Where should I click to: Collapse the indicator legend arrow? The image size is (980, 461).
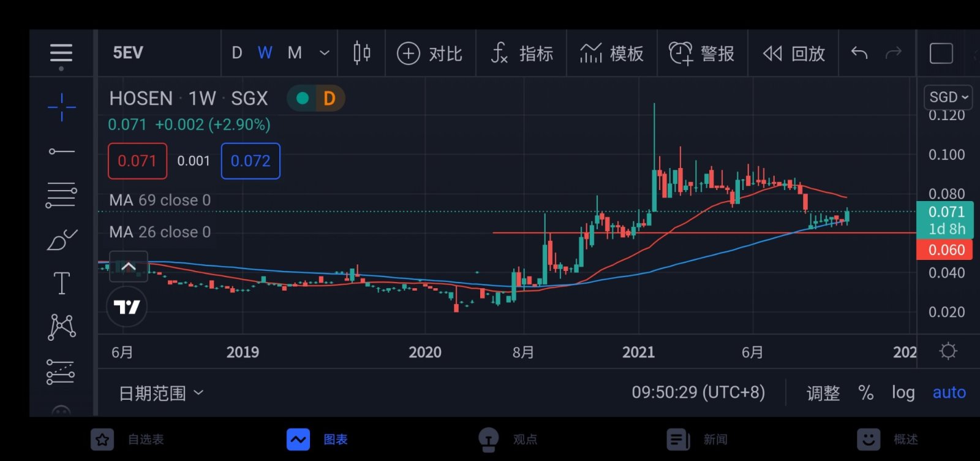[x=129, y=267]
